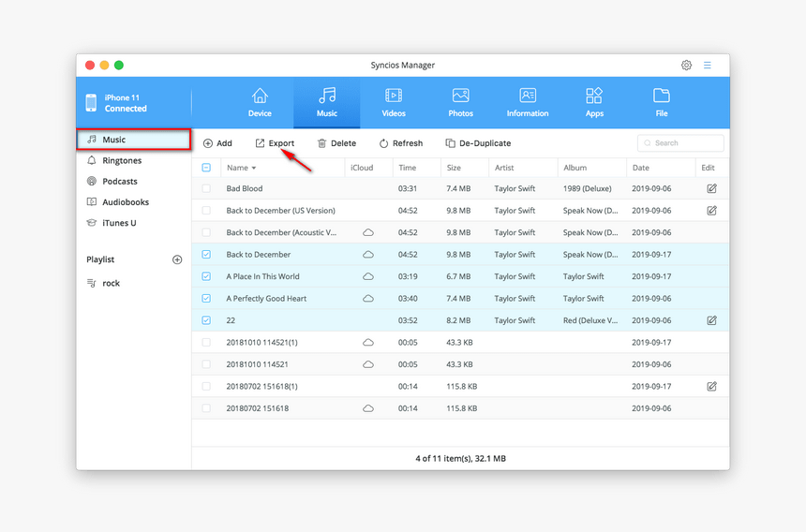Add a new playlist with plus icon
Image resolution: width=806 pixels, height=532 pixels.
(x=177, y=259)
